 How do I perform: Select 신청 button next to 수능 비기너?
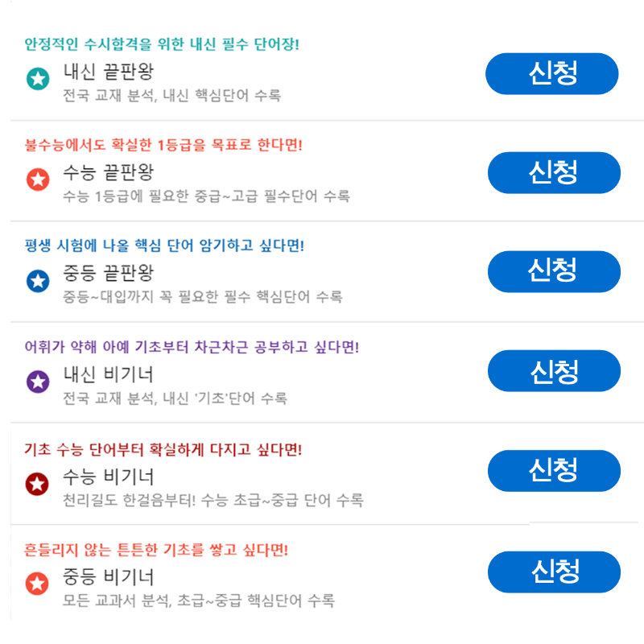point(554,471)
